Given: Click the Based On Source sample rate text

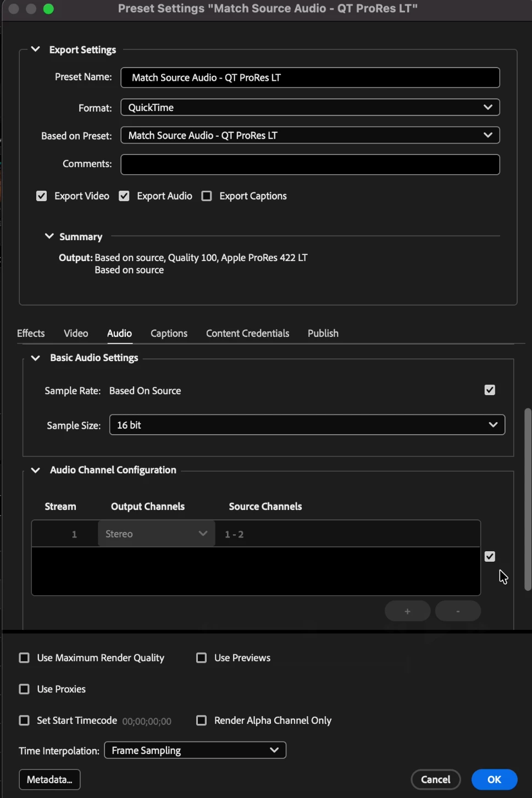Looking at the screenshot, I should point(145,391).
